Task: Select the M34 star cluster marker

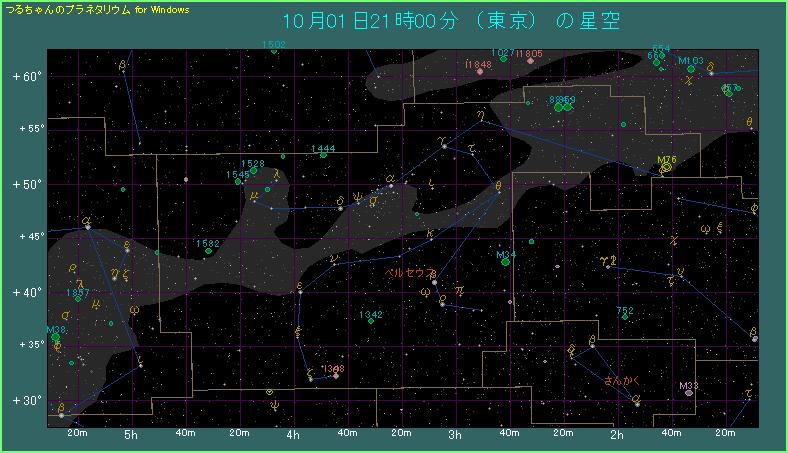Action: [x=505, y=262]
